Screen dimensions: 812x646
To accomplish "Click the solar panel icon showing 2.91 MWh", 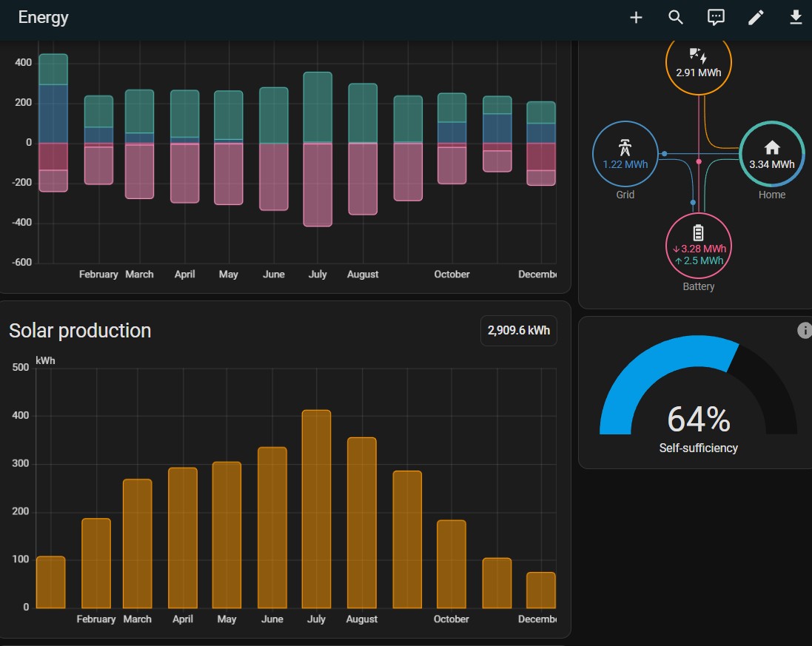I will (x=698, y=57).
